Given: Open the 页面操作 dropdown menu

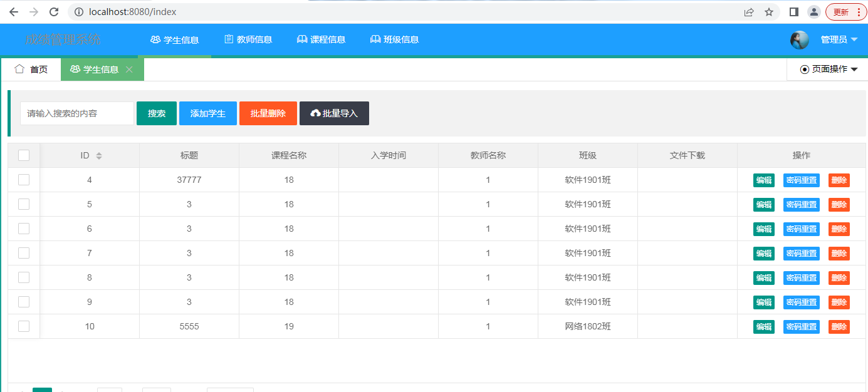Looking at the screenshot, I should (x=827, y=70).
